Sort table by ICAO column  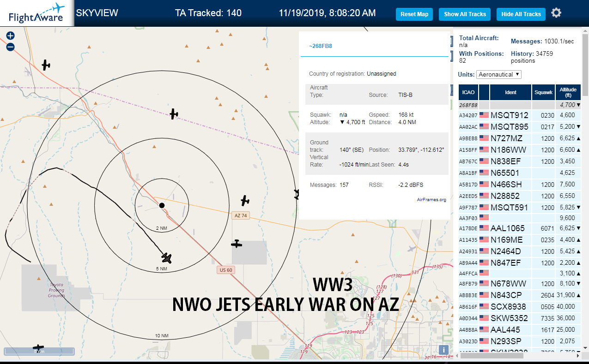pos(468,92)
